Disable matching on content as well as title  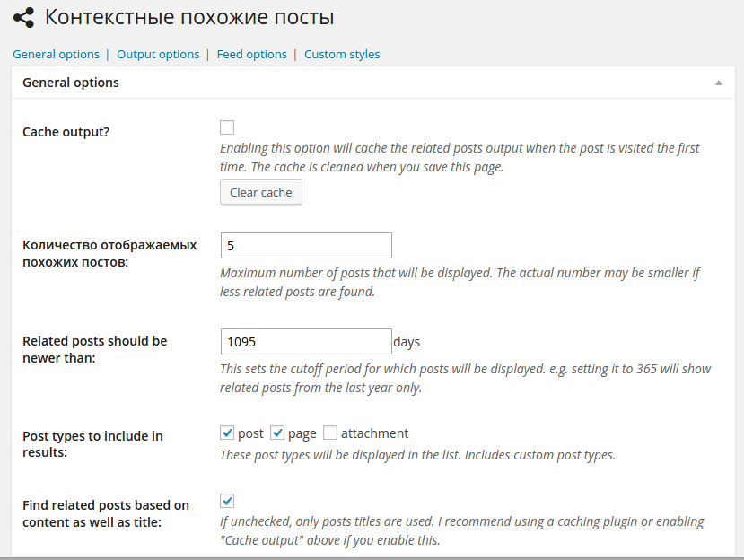click(x=227, y=501)
